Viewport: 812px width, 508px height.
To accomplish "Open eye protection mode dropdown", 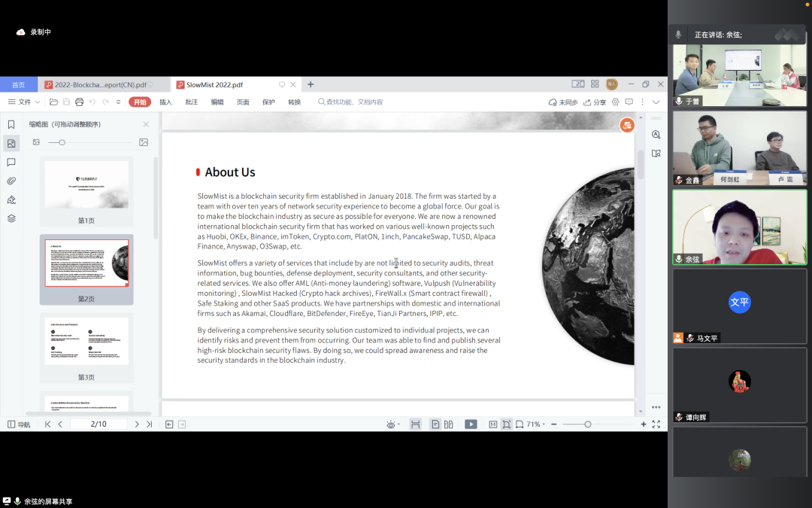I will 393,424.
